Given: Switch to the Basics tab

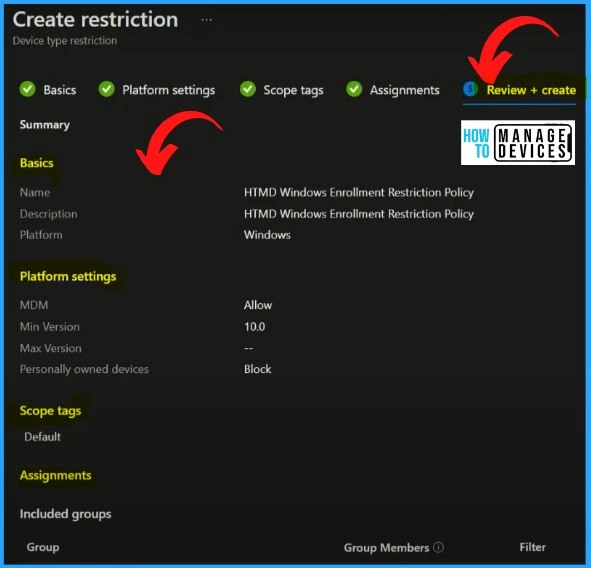Looking at the screenshot, I should (60, 90).
